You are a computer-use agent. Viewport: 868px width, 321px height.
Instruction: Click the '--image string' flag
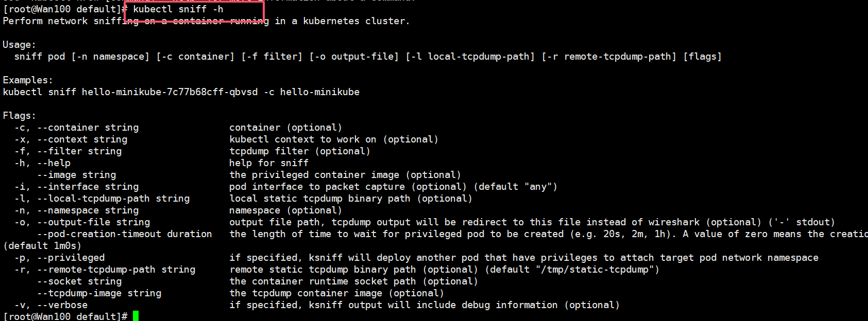coord(76,175)
